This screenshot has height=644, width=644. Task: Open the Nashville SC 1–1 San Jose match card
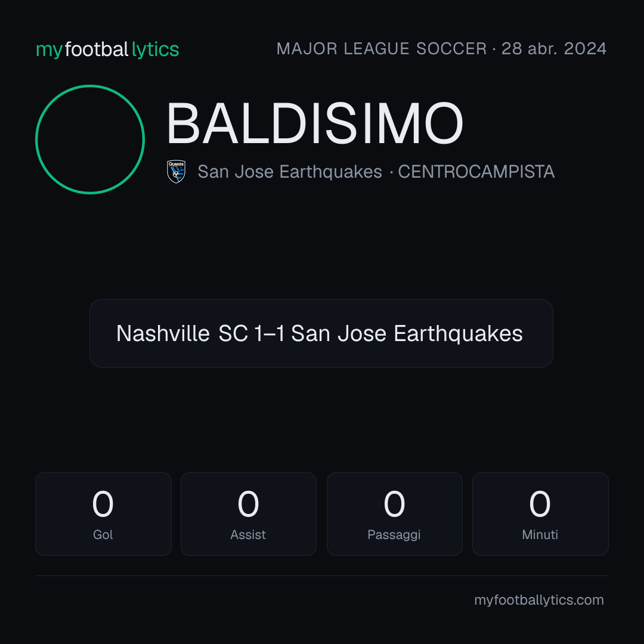(321, 333)
